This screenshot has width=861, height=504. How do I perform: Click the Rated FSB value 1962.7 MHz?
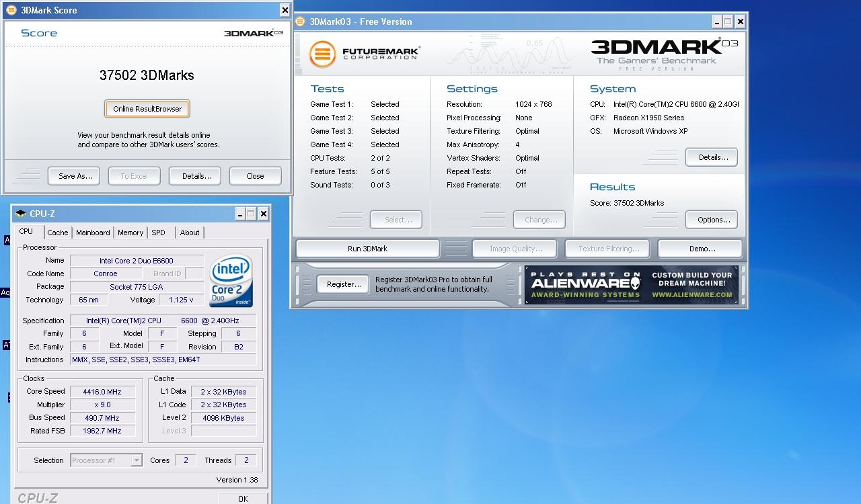tap(102, 431)
